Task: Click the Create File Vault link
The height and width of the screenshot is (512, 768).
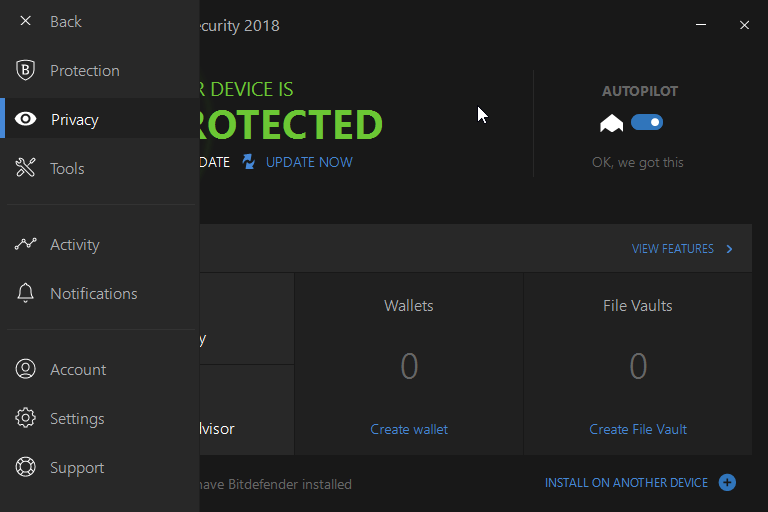Action: 638,429
